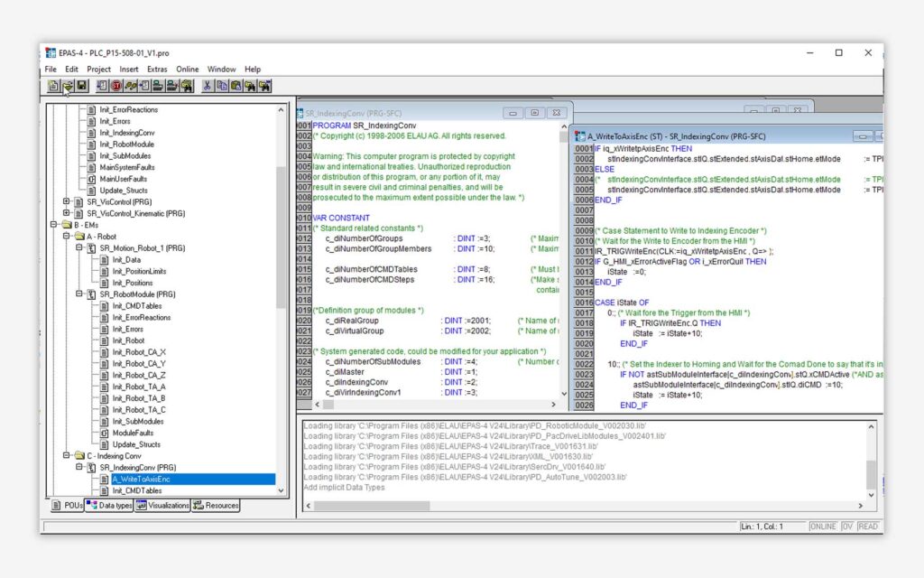This screenshot has height=578, width=924.
Task: Expand the SR_VisControl (PRG) tree node
Action: click(x=66, y=202)
